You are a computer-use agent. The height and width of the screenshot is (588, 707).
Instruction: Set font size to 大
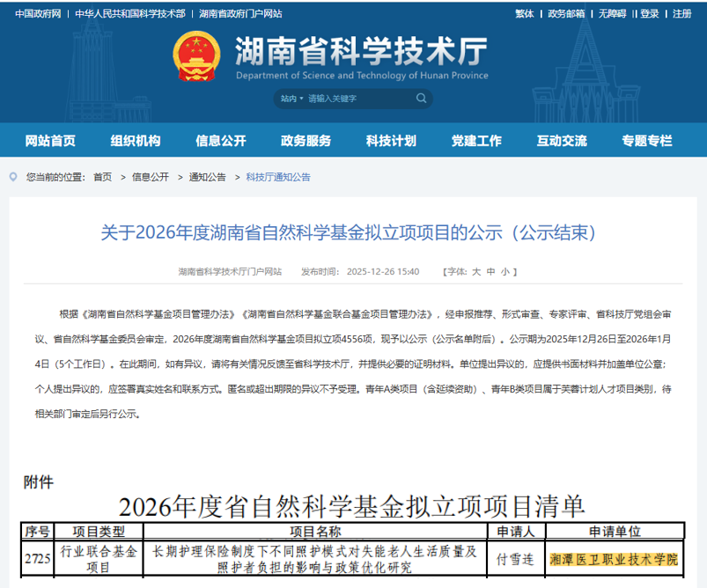coord(476,272)
